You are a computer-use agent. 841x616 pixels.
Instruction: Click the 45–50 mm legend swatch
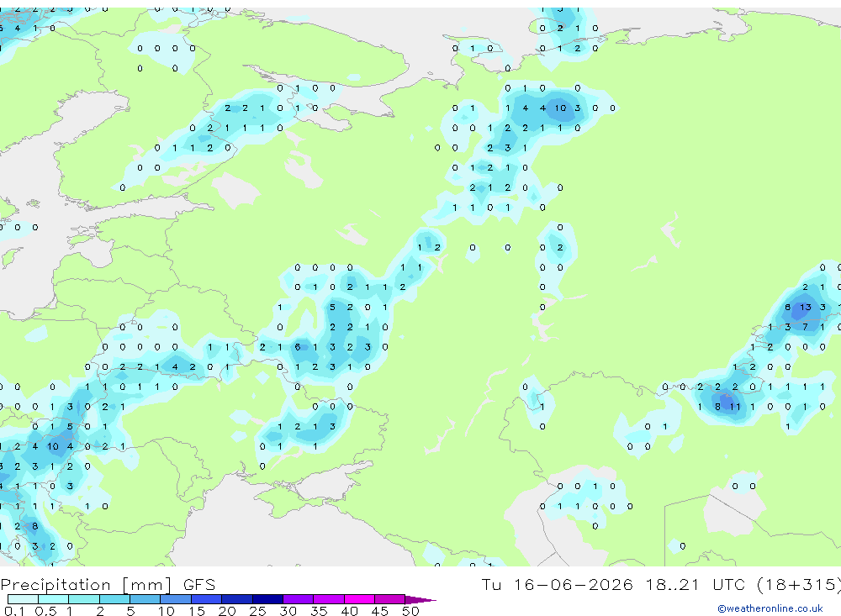390,599
